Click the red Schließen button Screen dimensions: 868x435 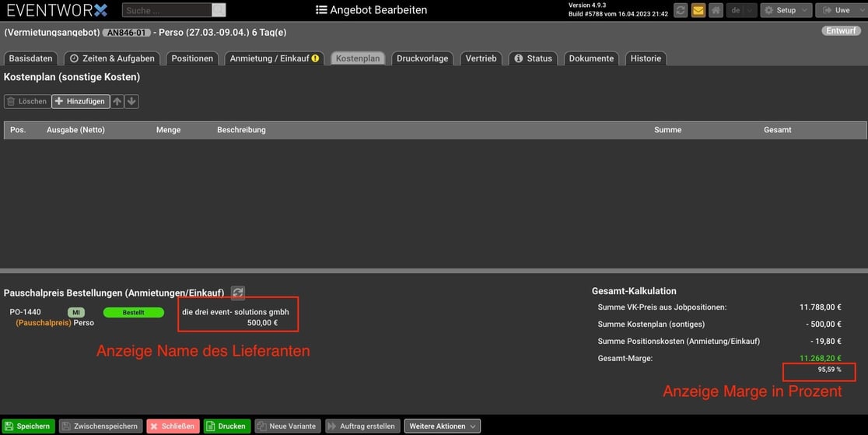pyautogui.click(x=173, y=426)
